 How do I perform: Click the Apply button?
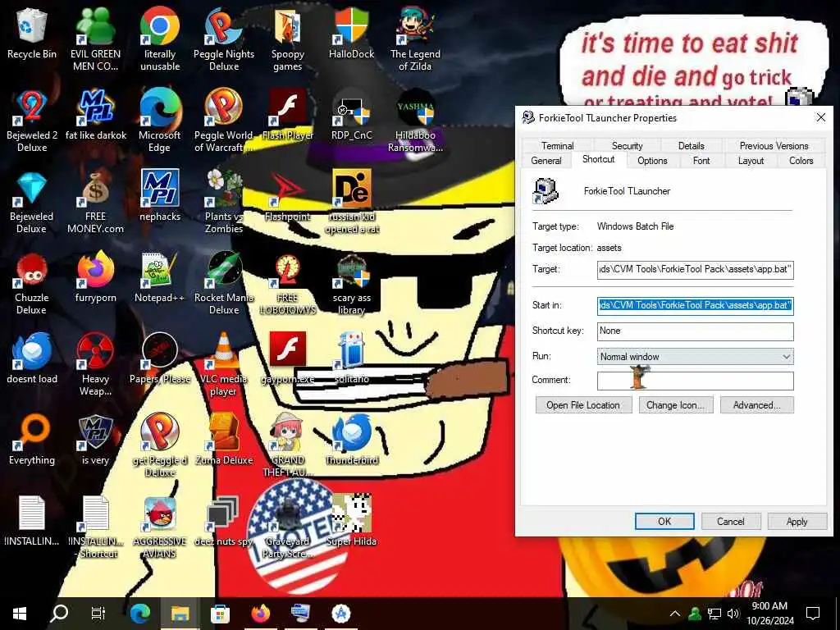tap(797, 521)
